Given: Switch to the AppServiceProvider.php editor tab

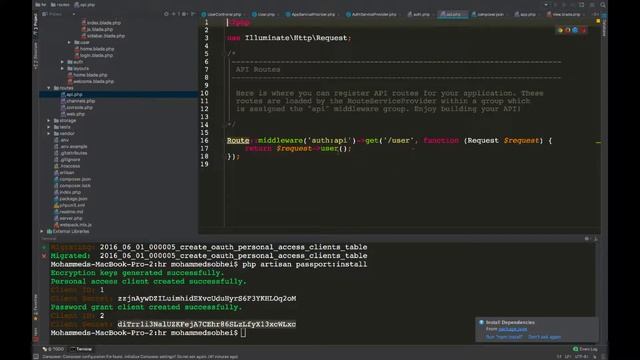Looking at the screenshot, I should pyautogui.click(x=313, y=14).
